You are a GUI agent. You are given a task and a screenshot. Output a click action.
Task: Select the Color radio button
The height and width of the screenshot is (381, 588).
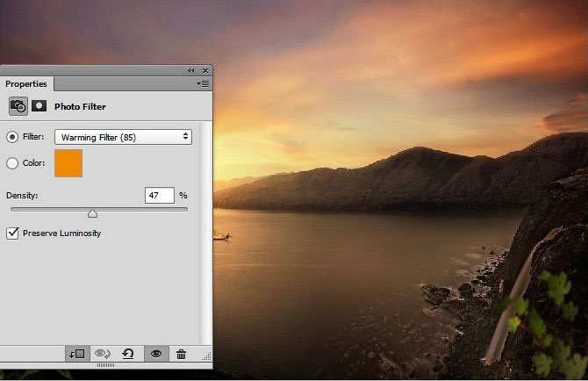click(x=12, y=163)
